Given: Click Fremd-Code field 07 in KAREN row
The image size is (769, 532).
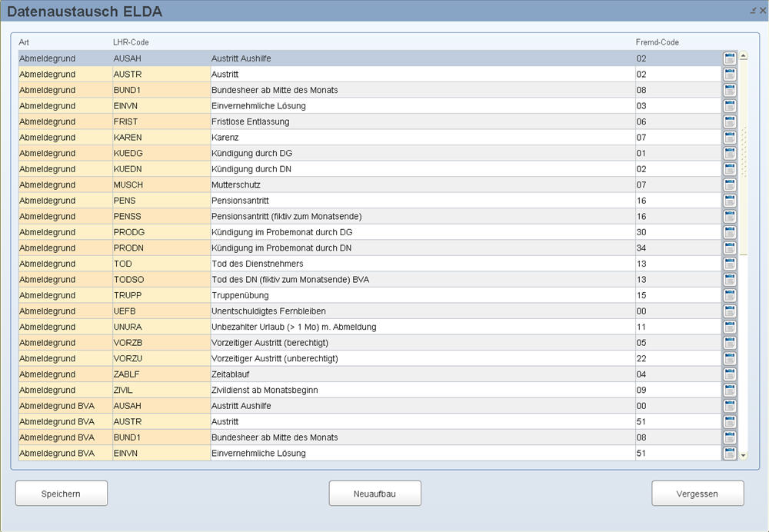Looking at the screenshot, I should click(x=678, y=138).
